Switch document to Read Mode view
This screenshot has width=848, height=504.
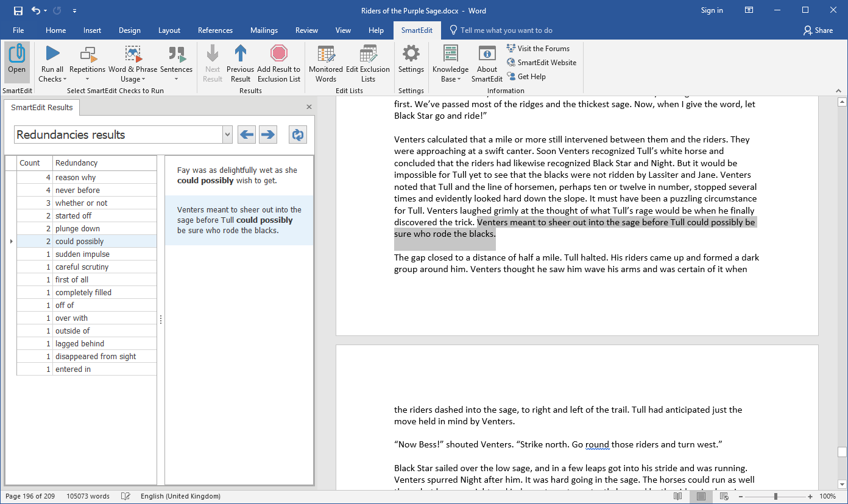coord(677,496)
